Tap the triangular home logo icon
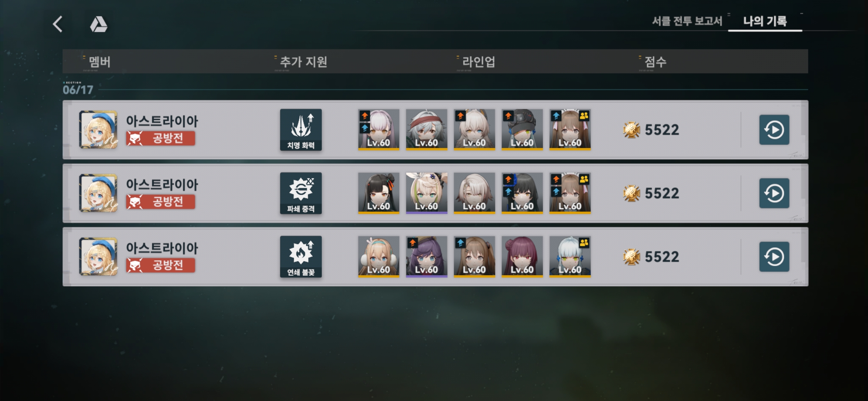868x401 pixels. click(x=99, y=24)
